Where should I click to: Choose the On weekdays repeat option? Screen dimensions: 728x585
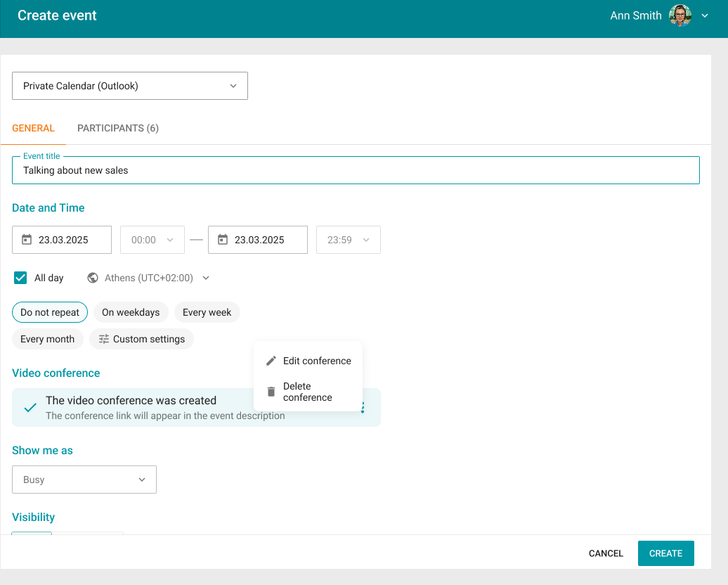point(131,312)
